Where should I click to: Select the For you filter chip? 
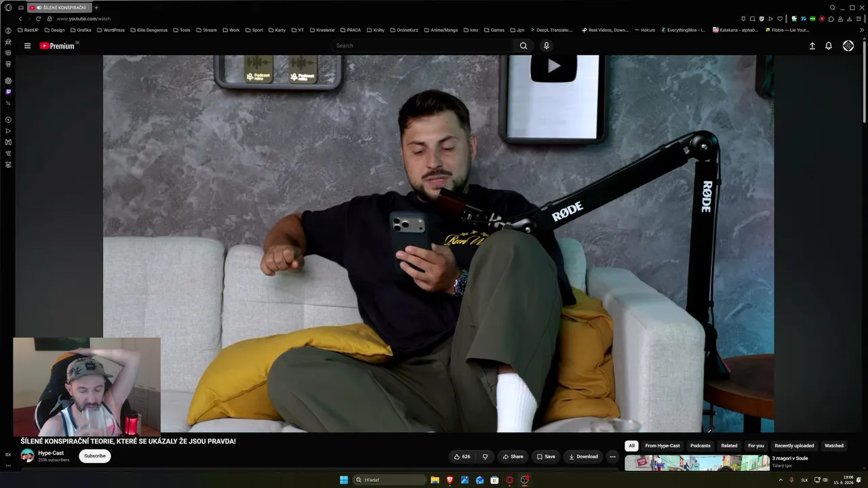coord(756,446)
